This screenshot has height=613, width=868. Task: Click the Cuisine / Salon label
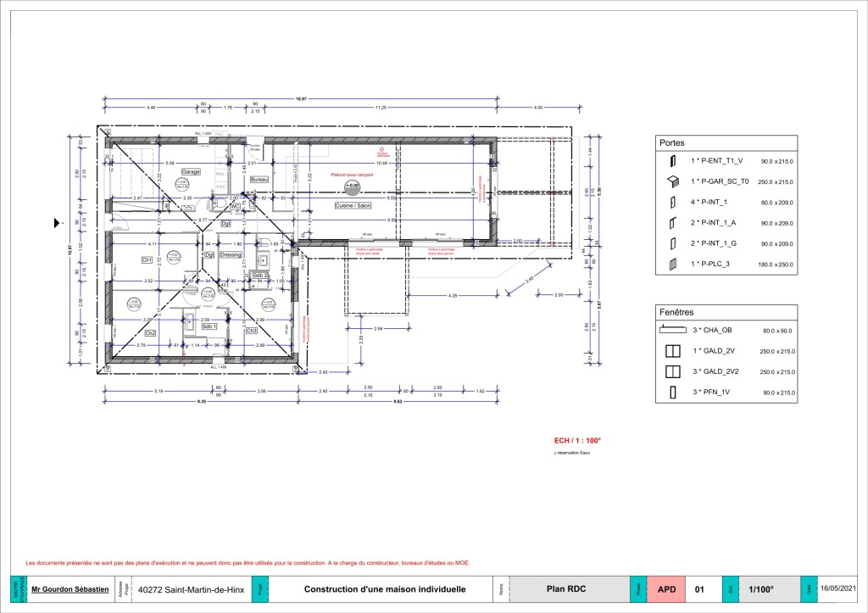coord(353,206)
